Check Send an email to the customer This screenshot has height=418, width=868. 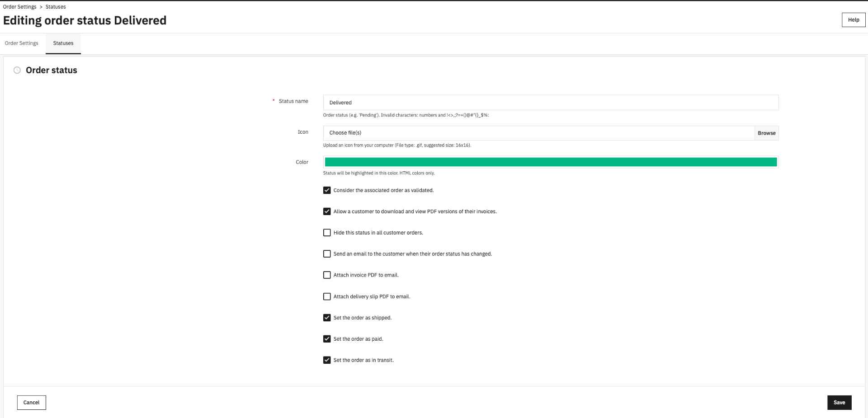(x=327, y=254)
